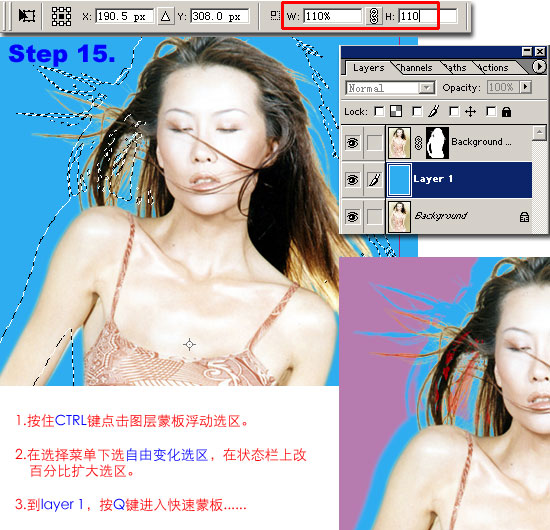Hide the Layer 1 layer via eye icon
550x530 pixels.
click(352, 180)
